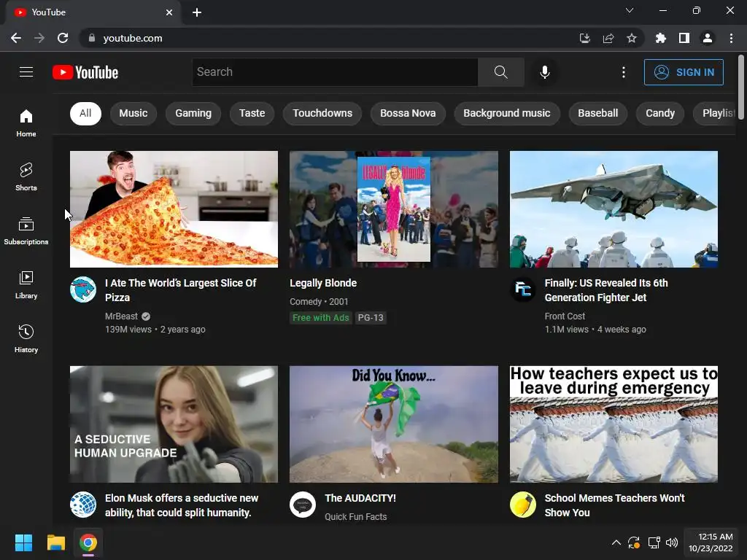Open 'School Memes Teachers Won't Show You'
Screen dimensions: 747x560
pyautogui.click(x=614, y=505)
